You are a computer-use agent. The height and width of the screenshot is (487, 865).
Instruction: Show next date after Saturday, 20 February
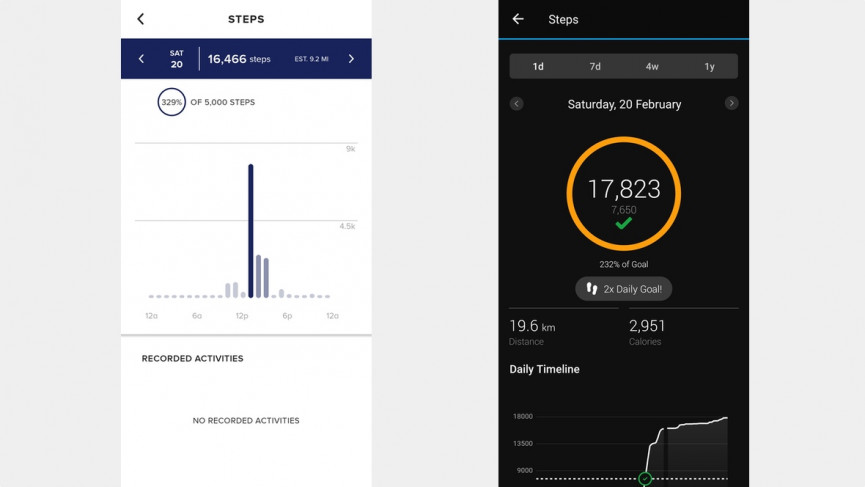pyautogui.click(x=732, y=104)
